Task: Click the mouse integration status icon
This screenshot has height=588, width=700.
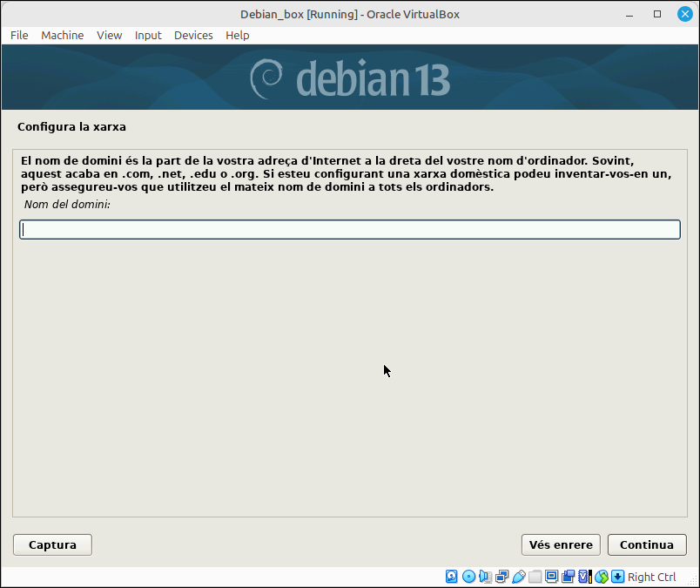Action: (602, 577)
